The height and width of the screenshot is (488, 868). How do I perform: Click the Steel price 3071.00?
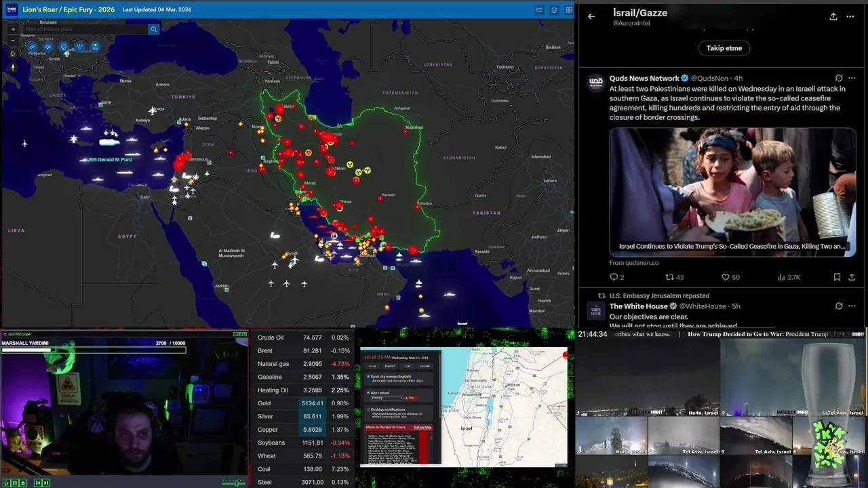[313, 483]
